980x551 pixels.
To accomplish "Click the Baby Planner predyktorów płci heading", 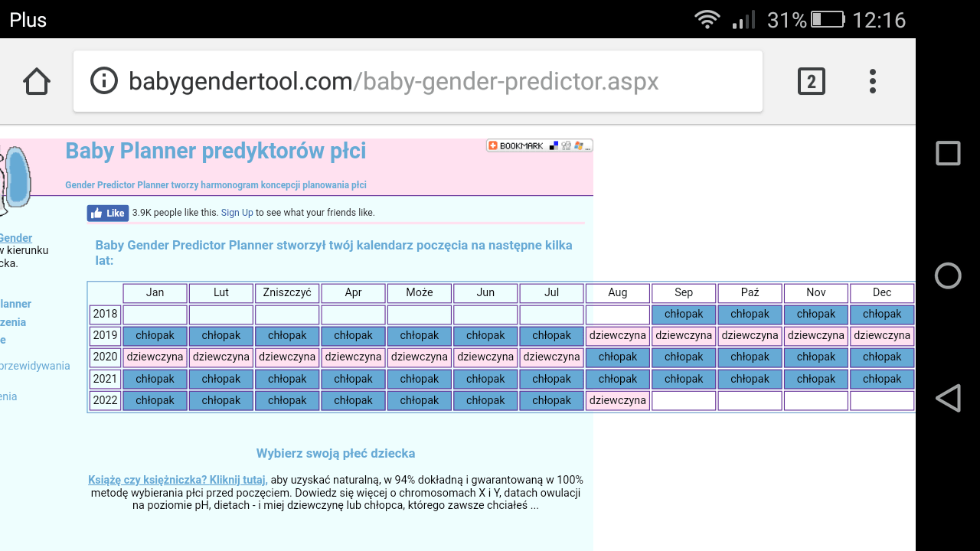I will pyautogui.click(x=215, y=152).
